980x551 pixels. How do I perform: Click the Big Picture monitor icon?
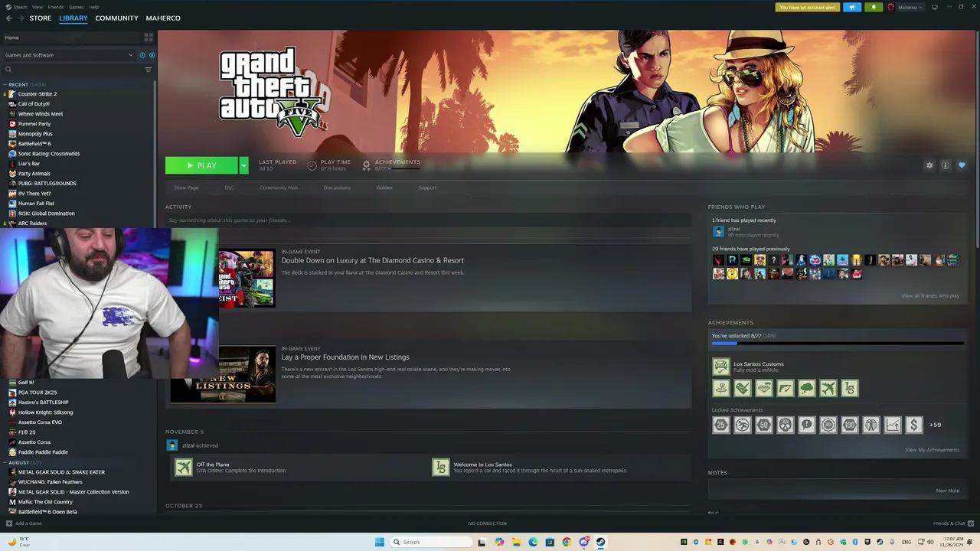934,7
